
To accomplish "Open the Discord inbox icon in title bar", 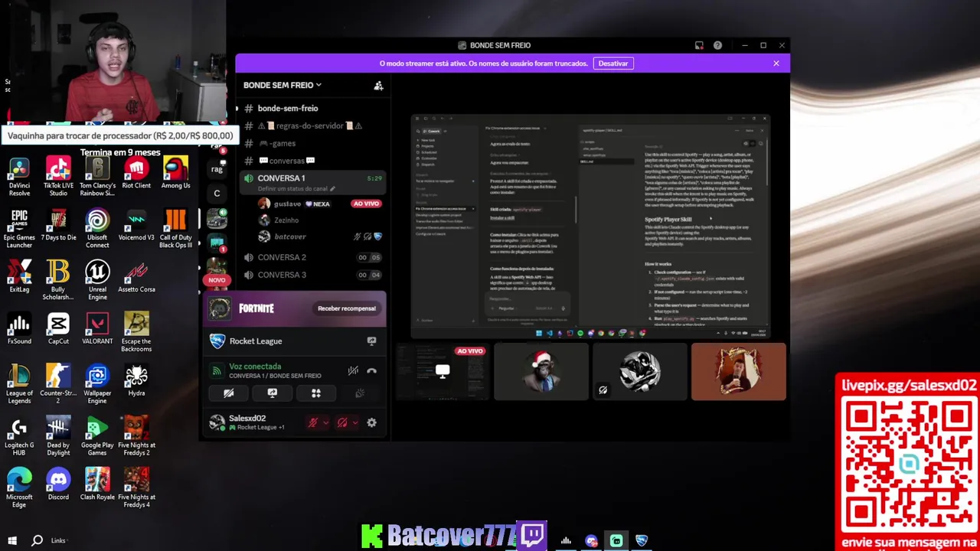I will (x=699, y=46).
